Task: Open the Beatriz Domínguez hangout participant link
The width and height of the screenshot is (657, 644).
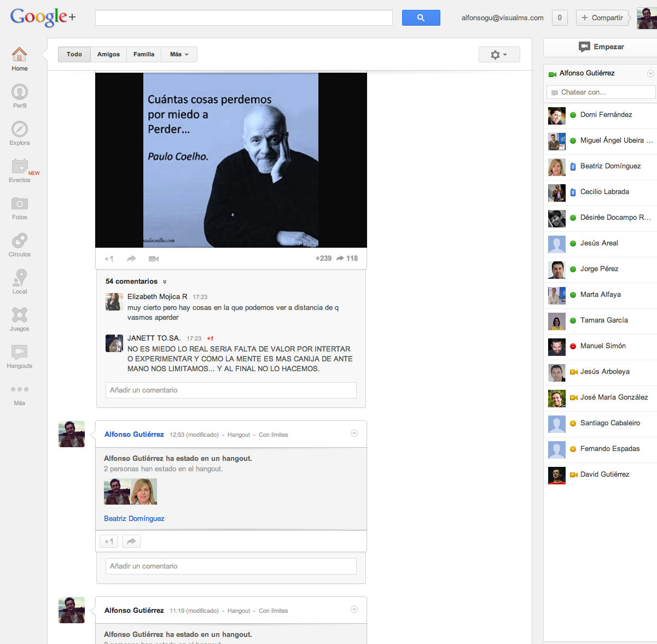Action: [134, 518]
